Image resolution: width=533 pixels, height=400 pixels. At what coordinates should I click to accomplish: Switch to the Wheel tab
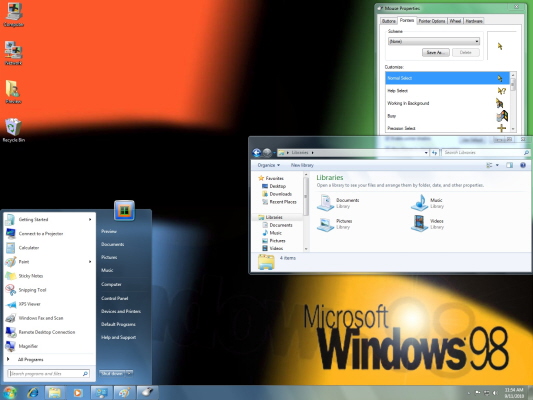[x=455, y=21]
